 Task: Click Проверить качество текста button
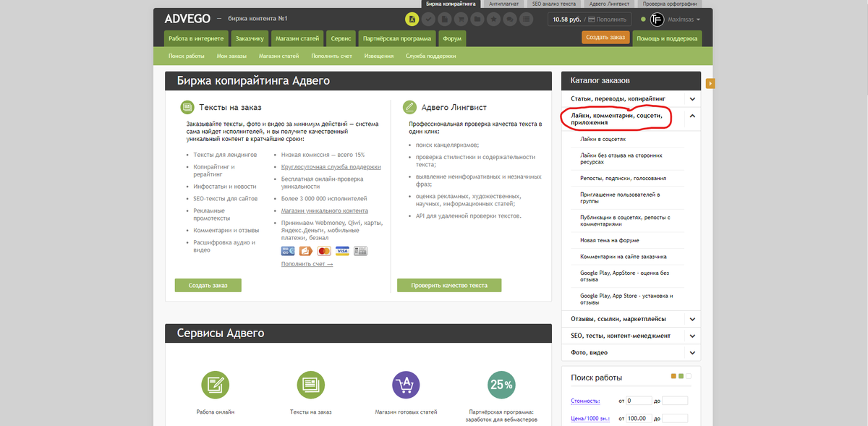(449, 285)
